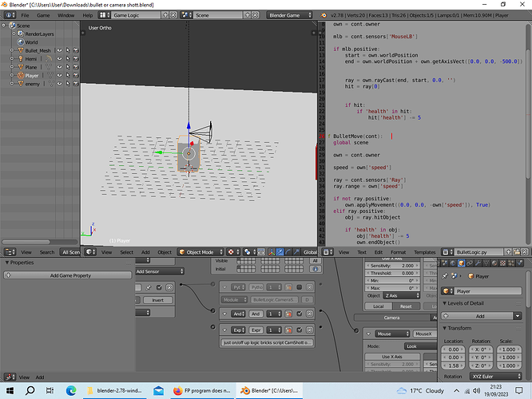This screenshot has width=532, height=399.
Task: Hide Bullet_Mesh with its eye icon
Action: click(x=59, y=50)
